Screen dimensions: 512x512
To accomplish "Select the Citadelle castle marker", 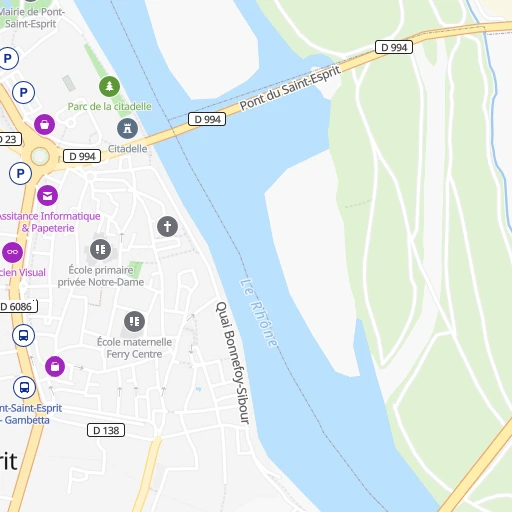I will [127, 128].
